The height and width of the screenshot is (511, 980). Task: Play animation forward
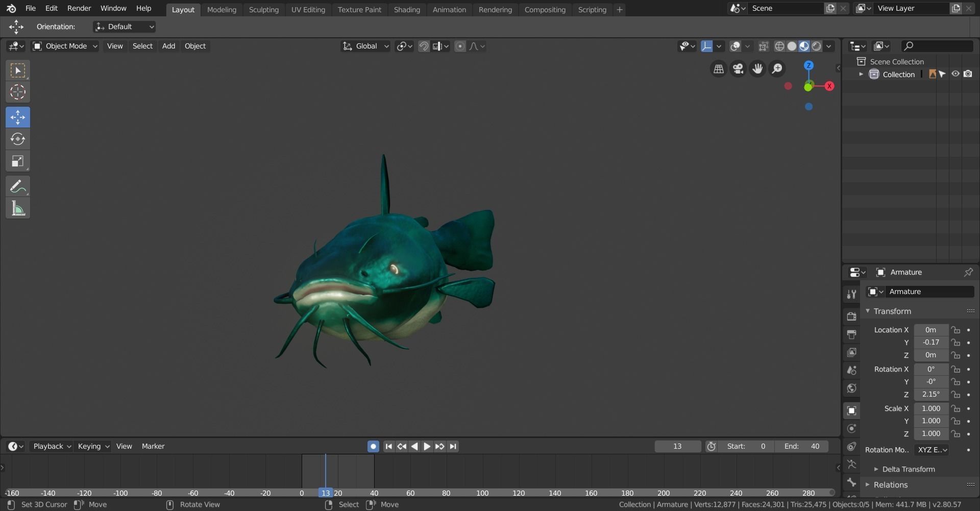pyautogui.click(x=427, y=446)
